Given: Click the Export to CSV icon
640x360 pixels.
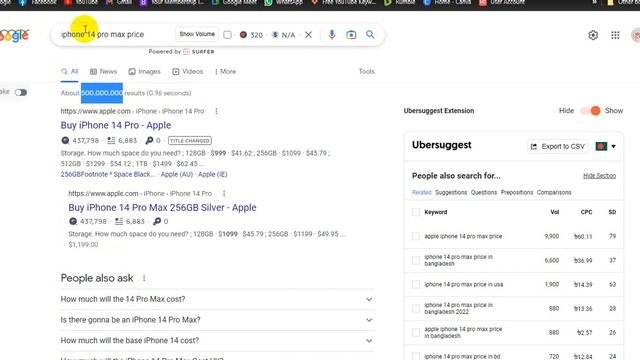Looking at the screenshot, I should [x=533, y=147].
